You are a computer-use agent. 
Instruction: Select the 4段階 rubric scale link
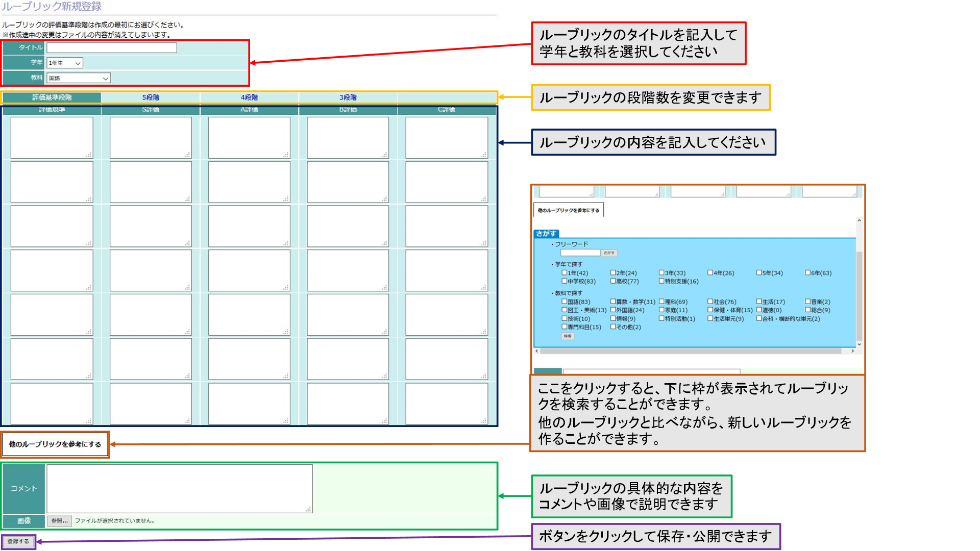tap(249, 97)
